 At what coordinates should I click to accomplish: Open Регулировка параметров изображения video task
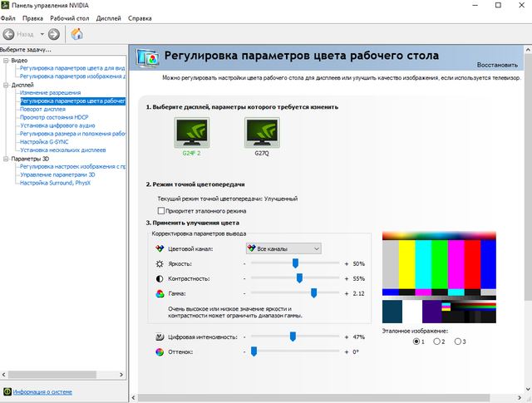[x=72, y=76]
